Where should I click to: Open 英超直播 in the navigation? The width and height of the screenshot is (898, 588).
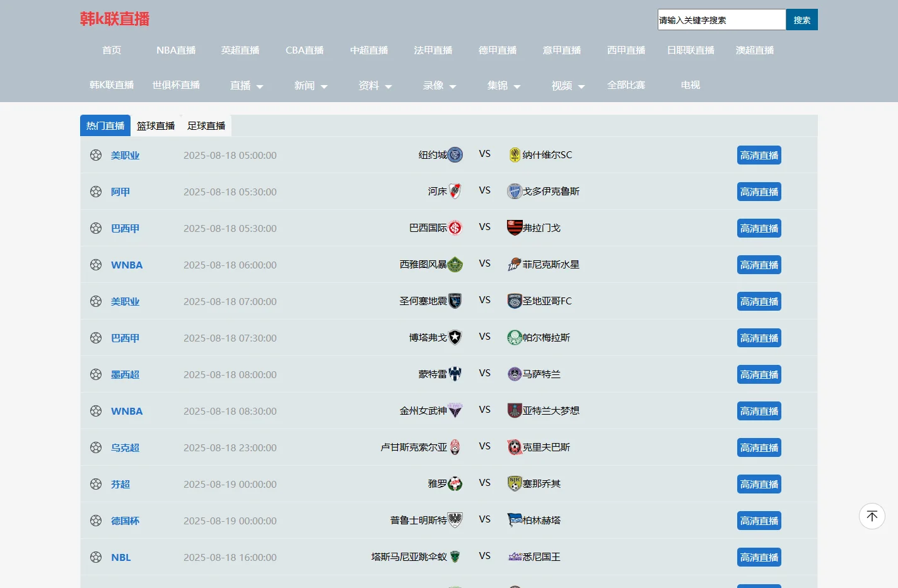pyautogui.click(x=240, y=50)
